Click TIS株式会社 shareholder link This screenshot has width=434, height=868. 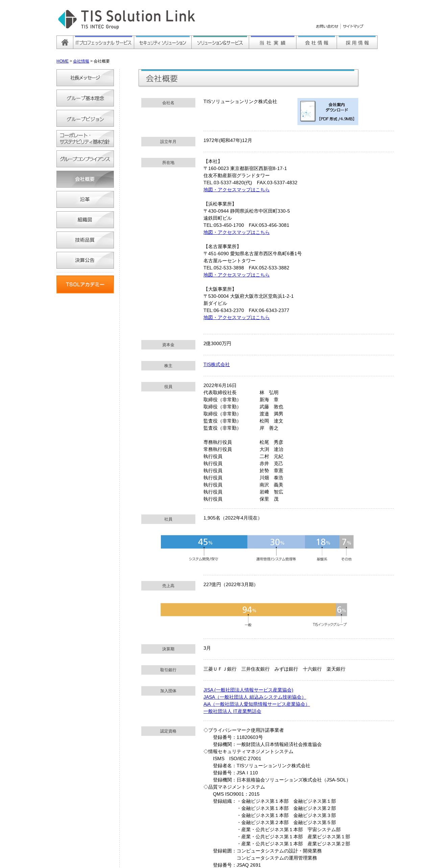216,364
